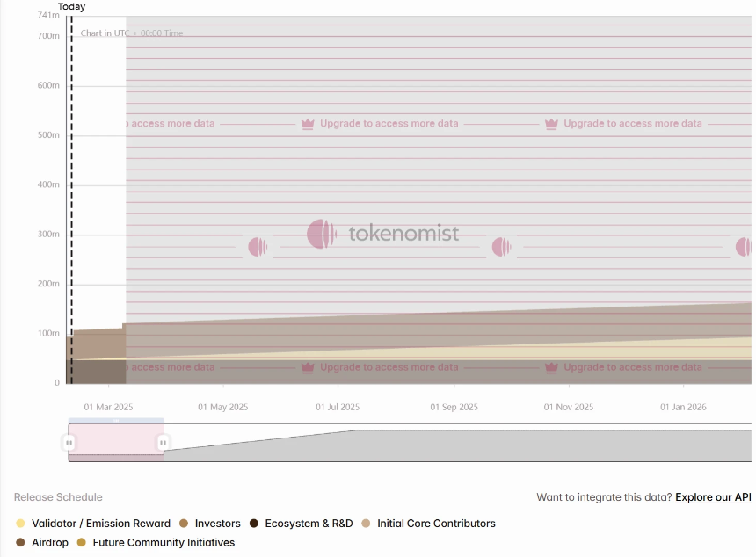Click 01 Jul 2025 axis label

[x=338, y=407]
